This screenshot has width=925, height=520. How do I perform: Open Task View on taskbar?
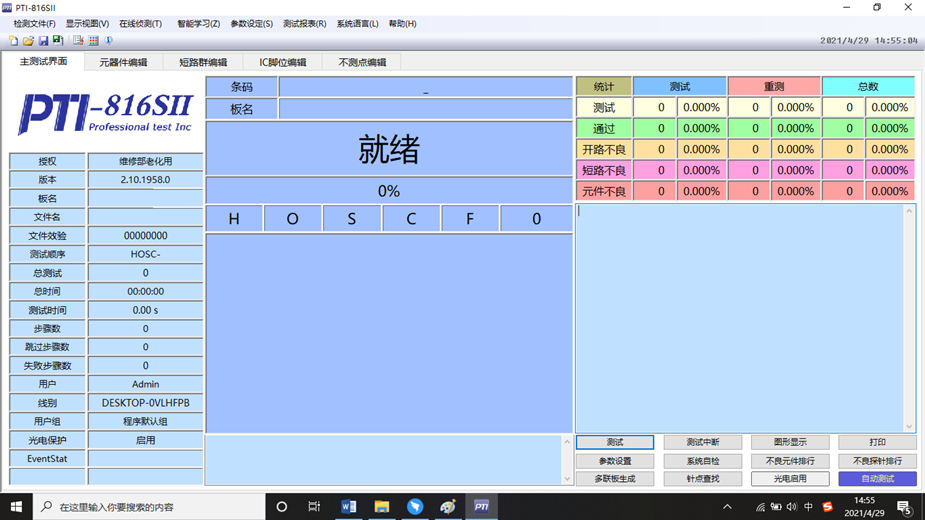[x=314, y=506]
